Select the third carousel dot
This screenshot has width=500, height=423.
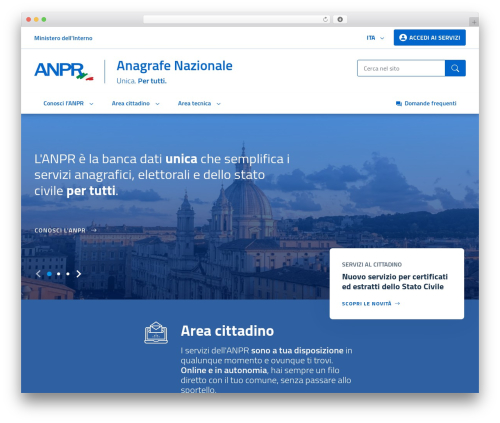click(x=68, y=274)
